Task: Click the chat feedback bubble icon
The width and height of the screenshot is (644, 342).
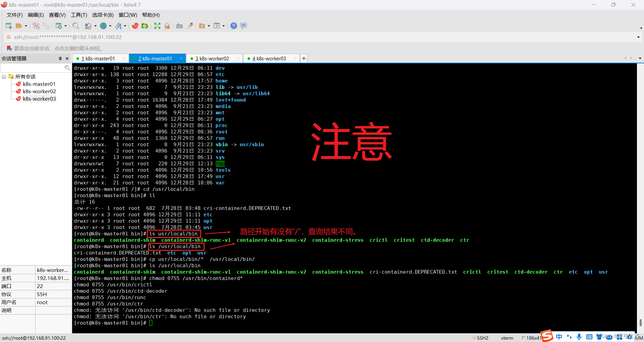Action: tap(244, 26)
